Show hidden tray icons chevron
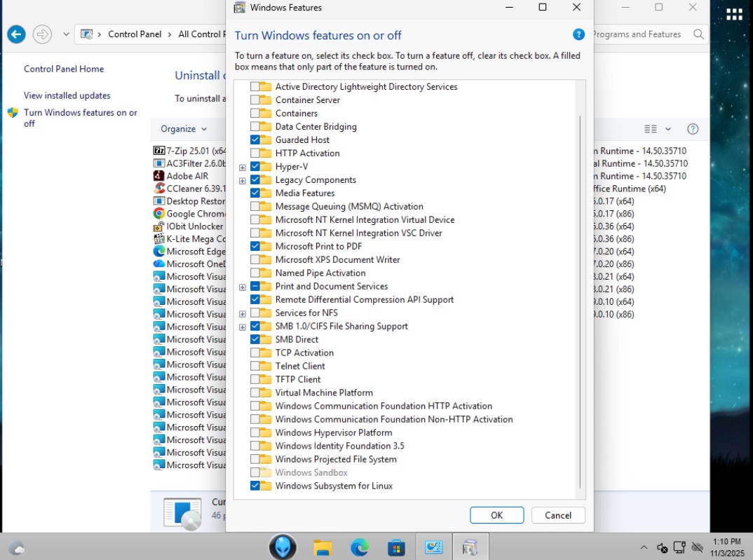 pyautogui.click(x=644, y=547)
